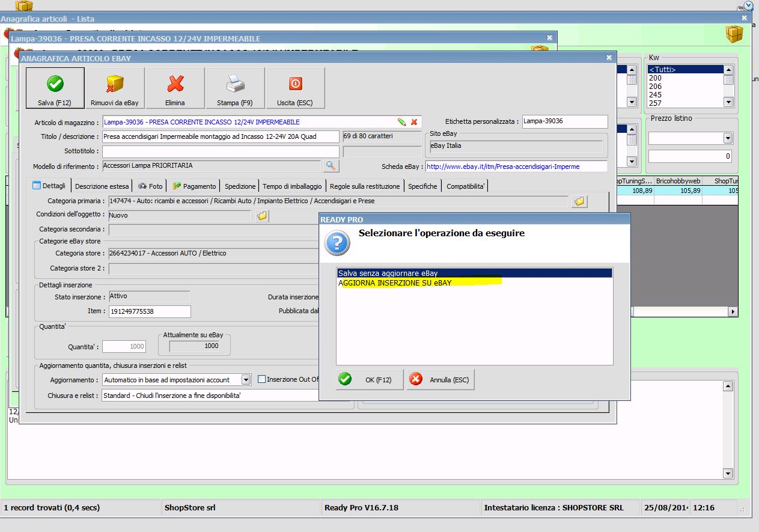Click the Stampa (F9) printer button
The height and width of the screenshot is (532, 759).
click(235, 88)
